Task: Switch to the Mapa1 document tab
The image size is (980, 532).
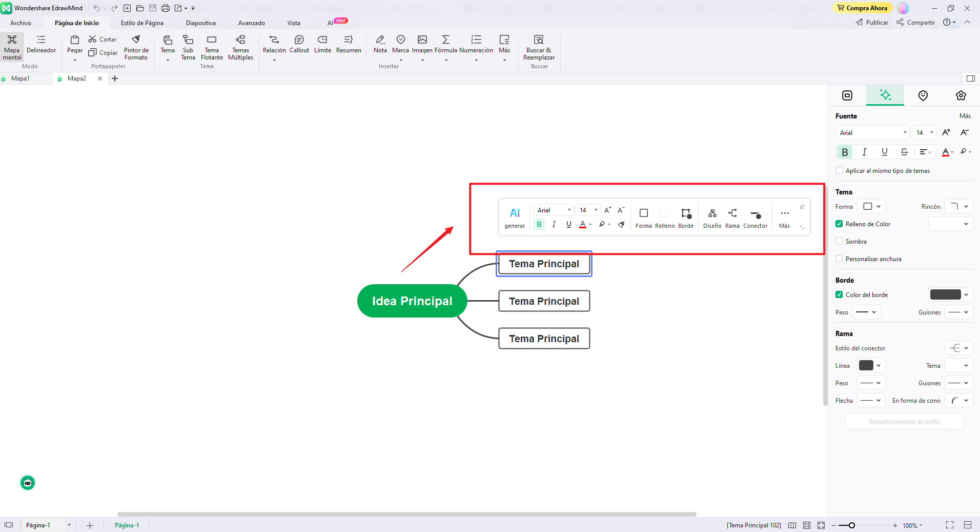Action: point(21,78)
